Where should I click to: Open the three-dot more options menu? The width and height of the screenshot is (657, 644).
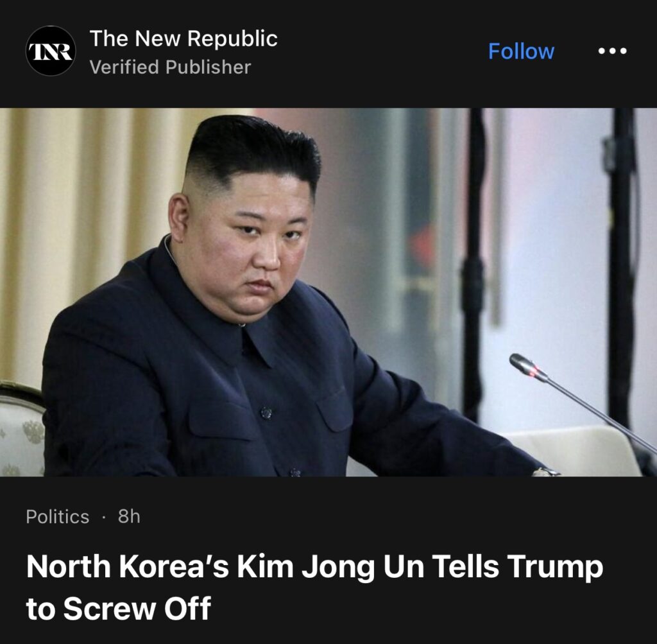click(x=612, y=51)
